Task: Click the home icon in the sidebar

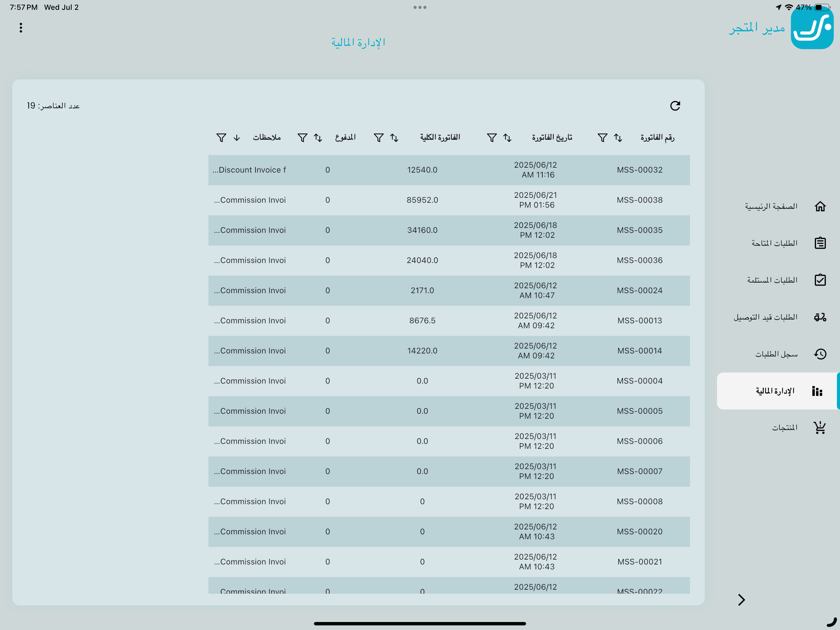Action: (x=820, y=206)
